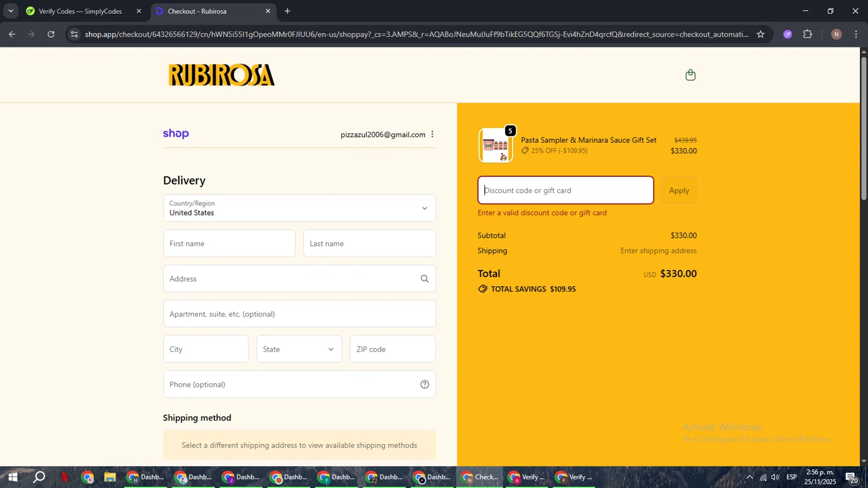
Task: Open File Explorer from taskbar
Action: (x=110, y=478)
